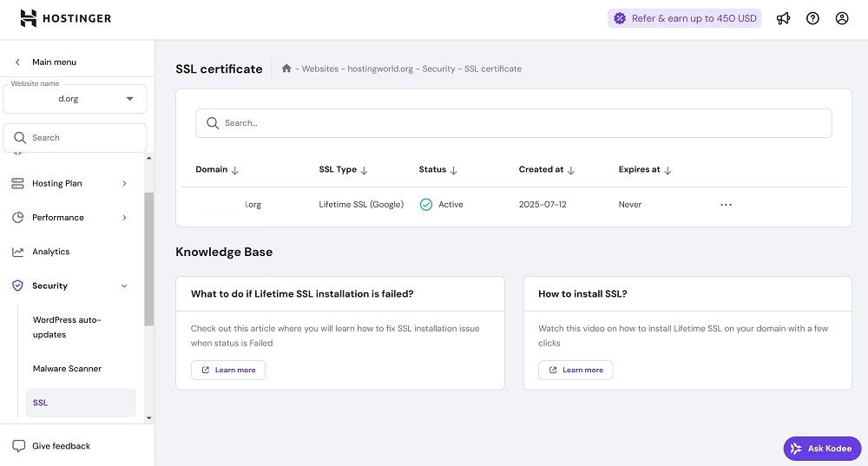Image resolution: width=868 pixels, height=466 pixels.
Task: Click Give feedback
Action: (x=61, y=446)
